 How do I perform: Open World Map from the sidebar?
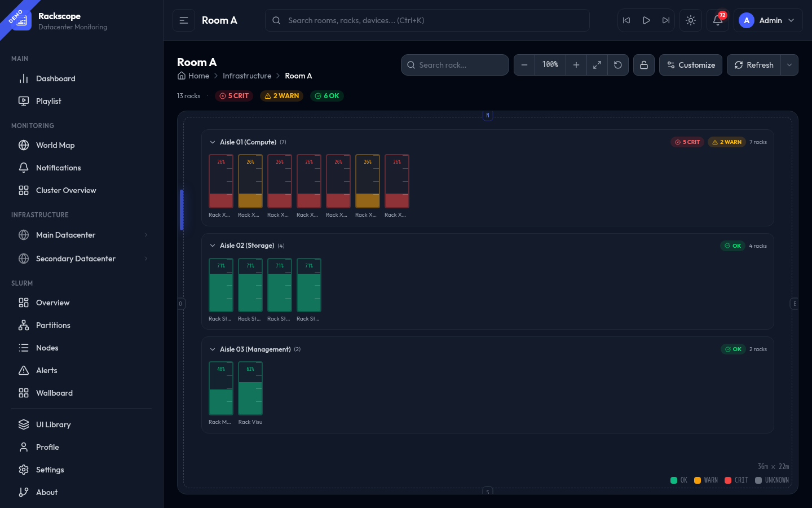(x=55, y=145)
